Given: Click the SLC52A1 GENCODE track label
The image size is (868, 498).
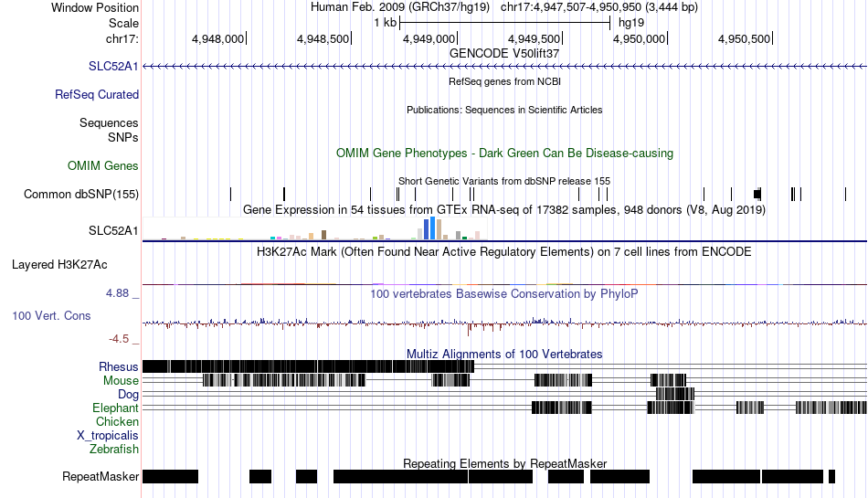Looking at the screenshot, I should click(113, 67).
